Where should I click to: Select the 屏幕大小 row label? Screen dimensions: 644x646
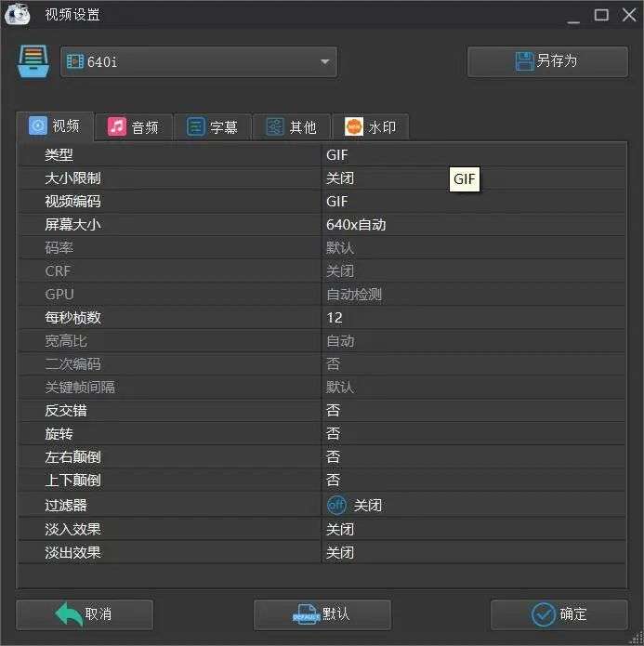tap(72, 225)
